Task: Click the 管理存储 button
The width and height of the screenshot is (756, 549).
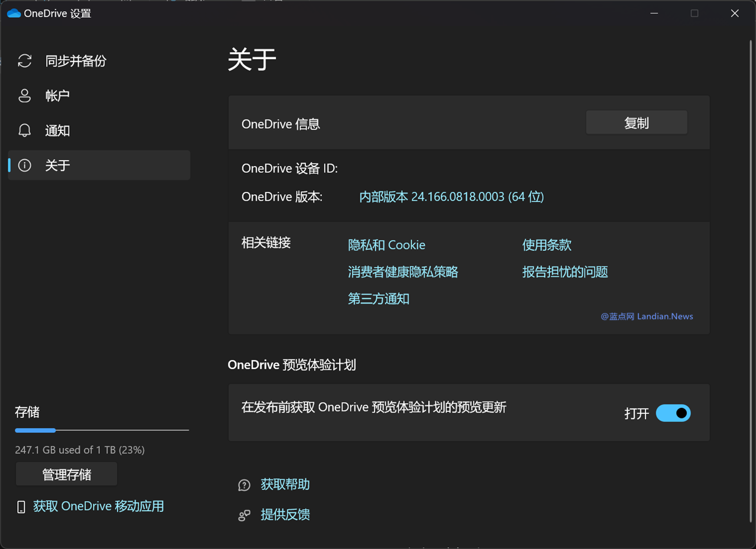Action: tap(67, 475)
